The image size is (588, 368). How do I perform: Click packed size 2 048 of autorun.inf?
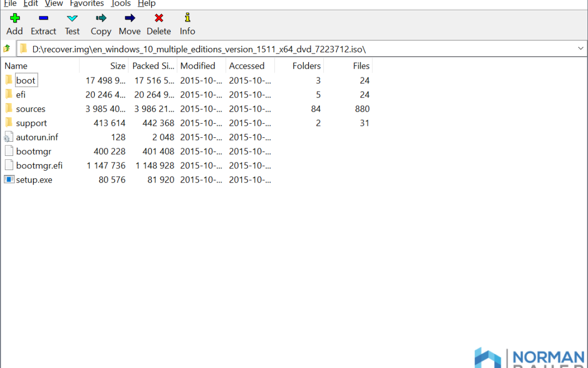(x=163, y=137)
